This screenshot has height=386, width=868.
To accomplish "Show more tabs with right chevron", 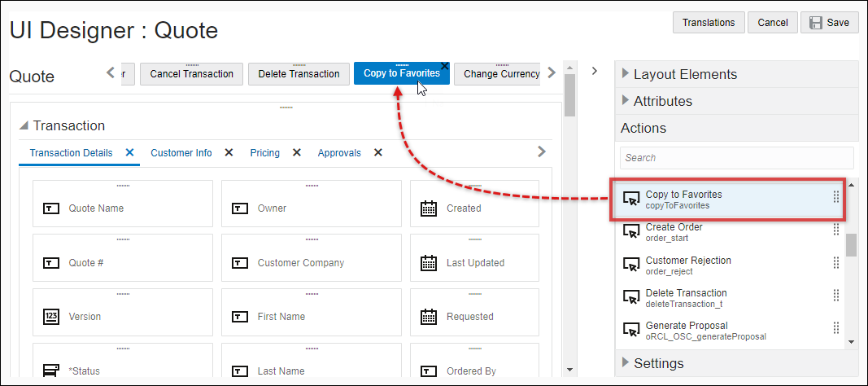I will tap(542, 151).
